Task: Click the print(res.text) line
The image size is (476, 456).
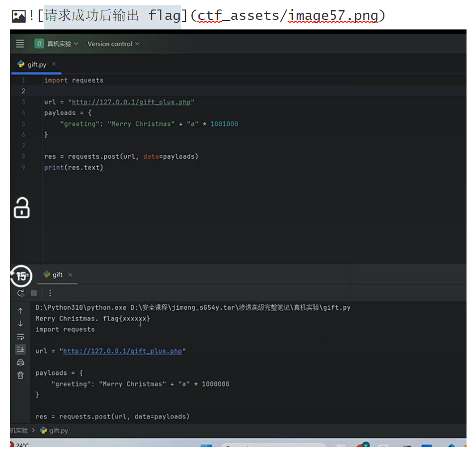Action: [74, 167]
